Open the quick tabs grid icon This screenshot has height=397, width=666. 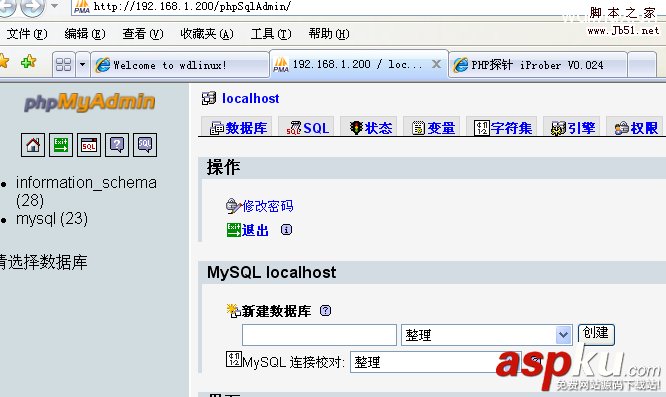coord(64,65)
